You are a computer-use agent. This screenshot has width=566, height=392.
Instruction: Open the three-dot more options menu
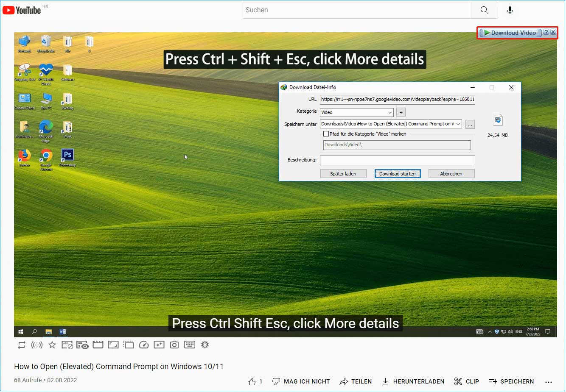pos(549,381)
